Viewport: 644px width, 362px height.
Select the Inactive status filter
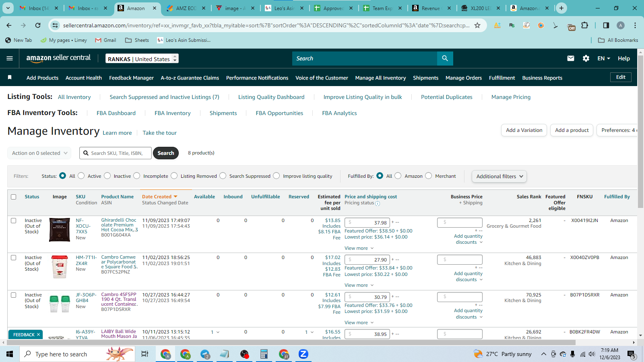pyautogui.click(x=107, y=176)
